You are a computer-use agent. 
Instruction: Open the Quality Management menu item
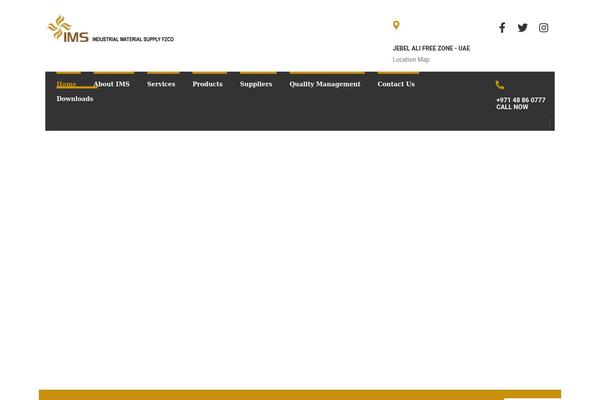point(325,84)
